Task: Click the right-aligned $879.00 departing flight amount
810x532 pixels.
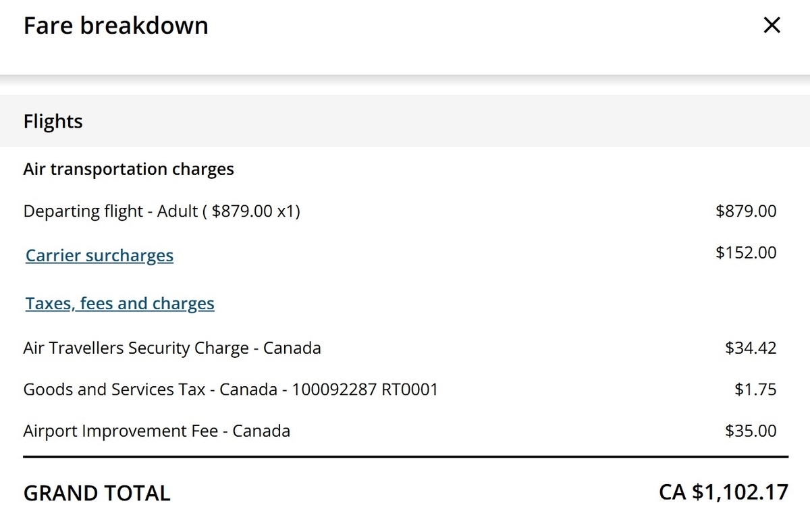Action: point(746,211)
